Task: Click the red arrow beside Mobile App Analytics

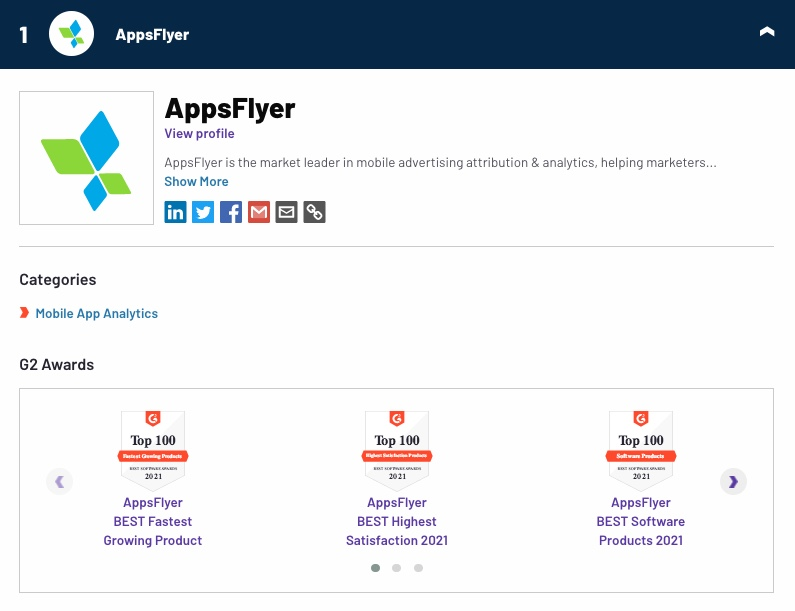Action: coord(24,312)
